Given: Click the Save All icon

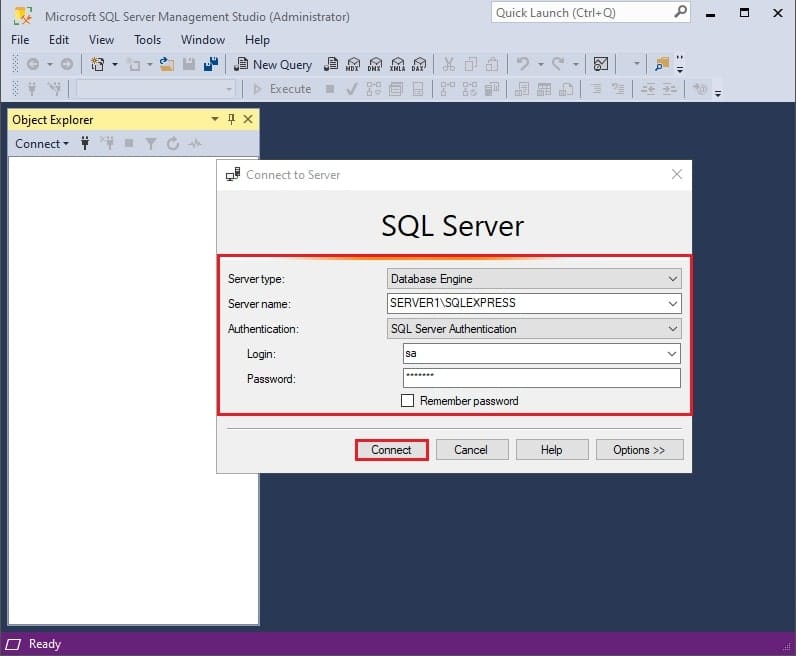Looking at the screenshot, I should [211, 64].
